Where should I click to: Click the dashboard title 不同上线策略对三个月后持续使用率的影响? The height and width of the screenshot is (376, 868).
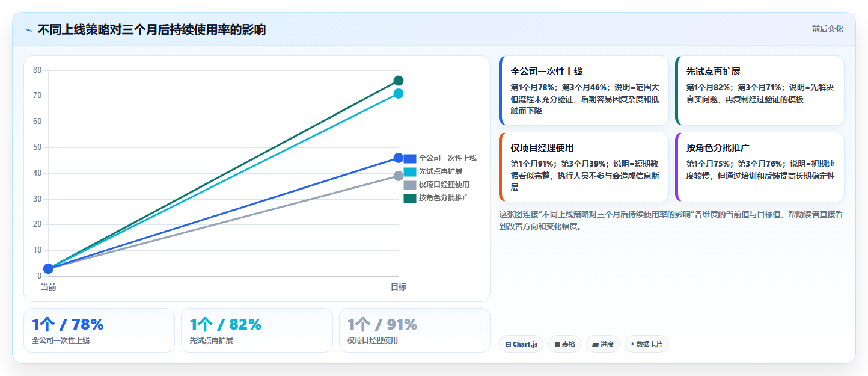click(x=151, y=29)
